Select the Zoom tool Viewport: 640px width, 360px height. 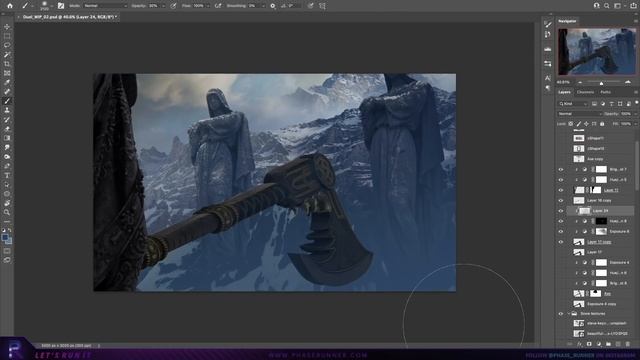pos(7,212)
